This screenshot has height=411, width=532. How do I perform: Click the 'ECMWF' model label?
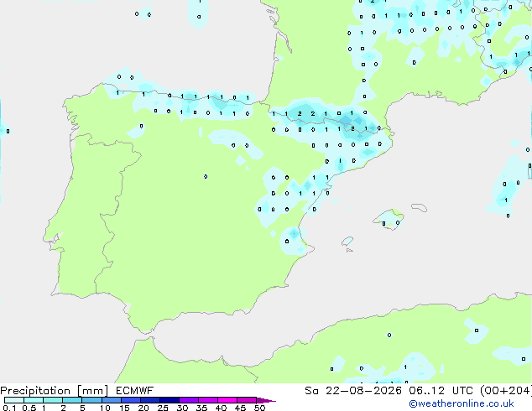pyautogui.click(x=135, y=391)
